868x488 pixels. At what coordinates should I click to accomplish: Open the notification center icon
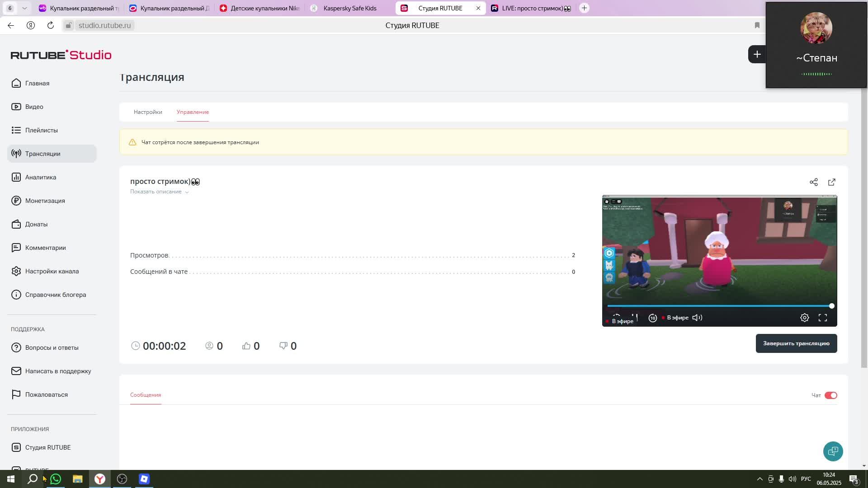coord(854,479)
